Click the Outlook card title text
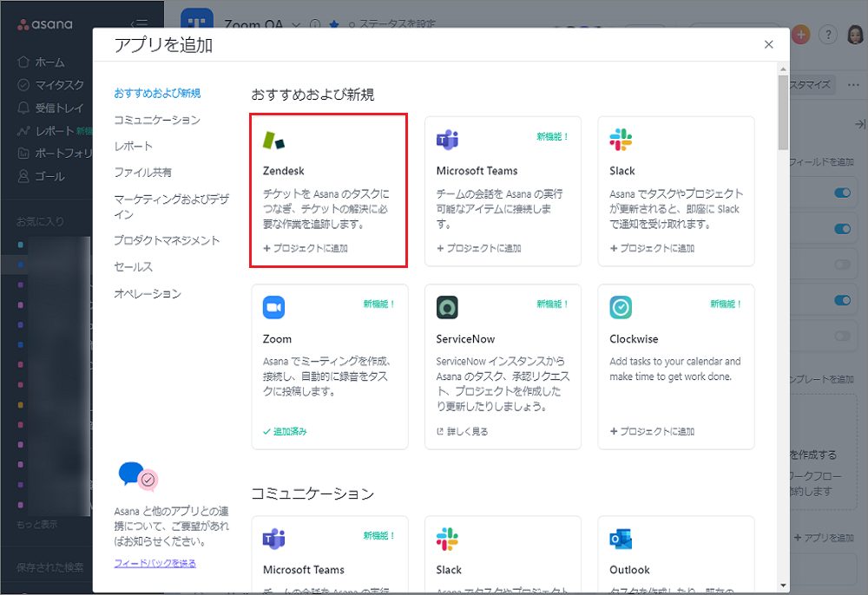The width and height of the screenshot is (868, 595). pyautogui.click(x=629, y=570)
